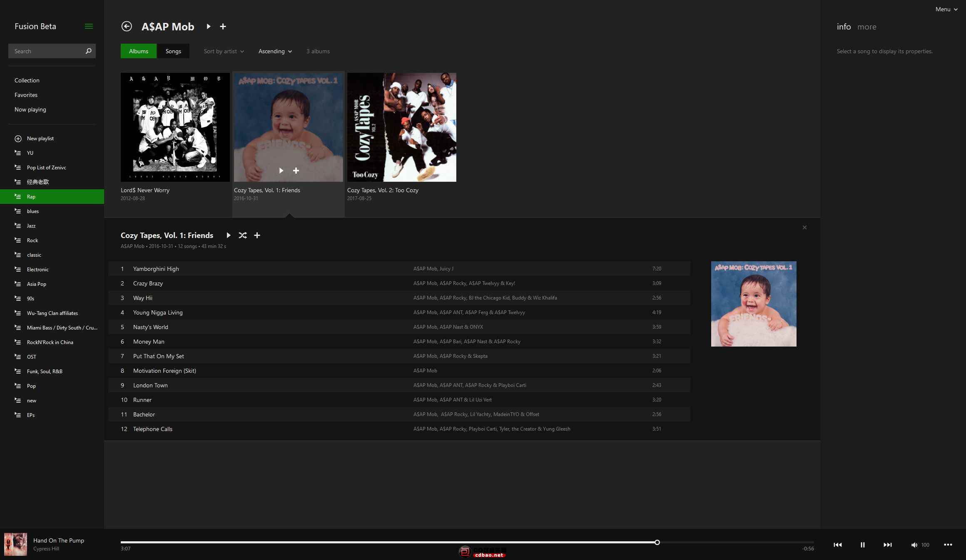Open the EPs playlist

tap(52, 415)
